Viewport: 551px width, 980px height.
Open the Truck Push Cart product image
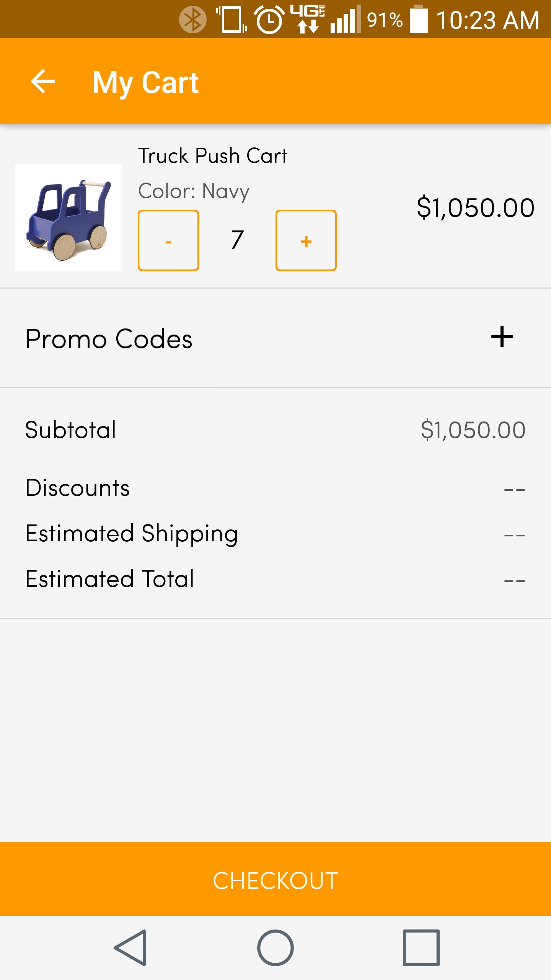coord(69,217)
